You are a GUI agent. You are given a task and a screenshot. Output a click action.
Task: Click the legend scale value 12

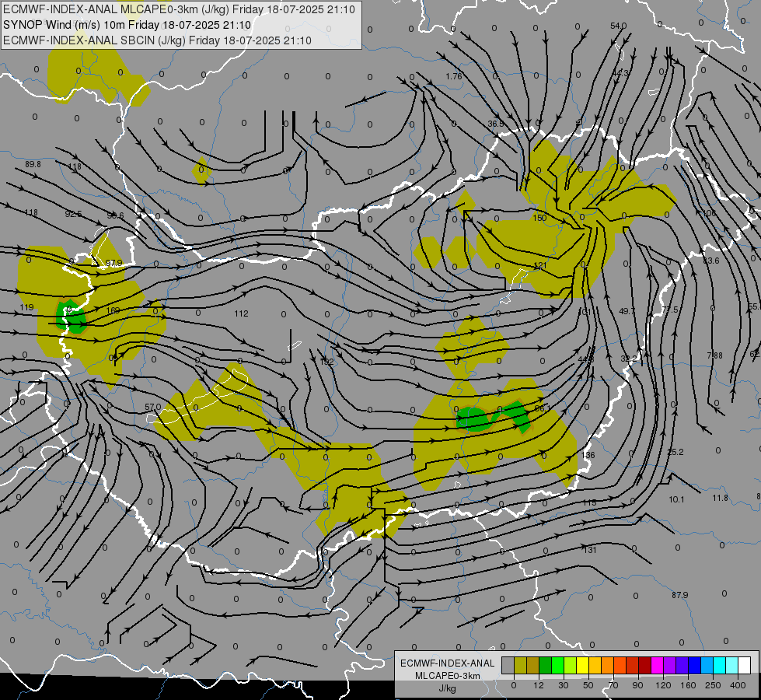pos(538,685)
